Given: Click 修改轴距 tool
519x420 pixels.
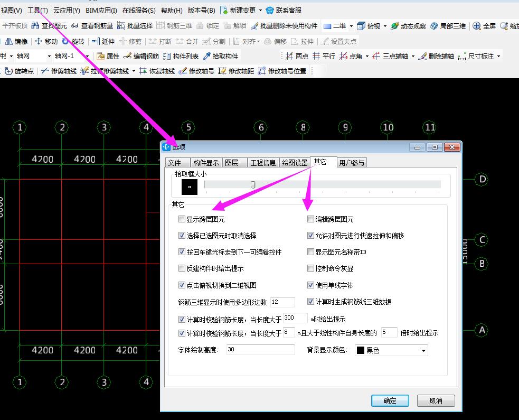Looking at the screenshot, I should coord(236,71).
